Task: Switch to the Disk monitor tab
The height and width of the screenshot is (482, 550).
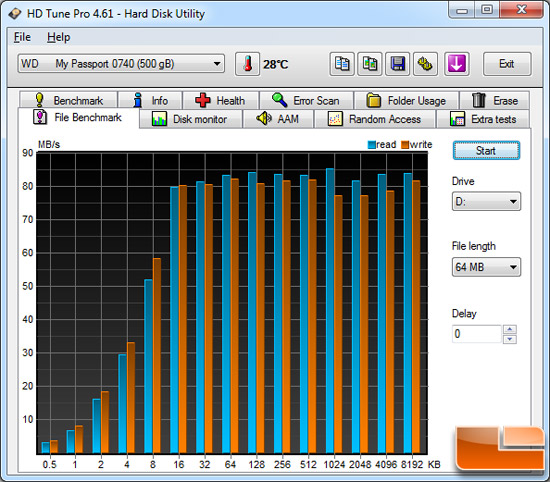Action: (x=191, y=119)
